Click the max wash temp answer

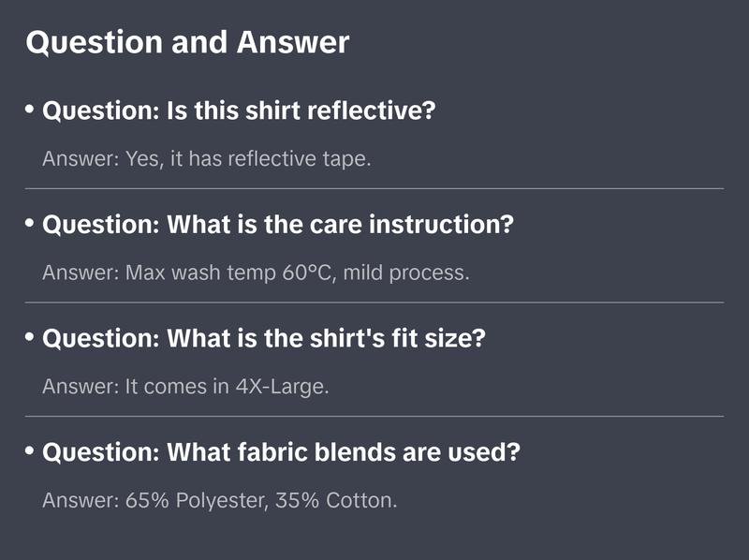click(x=256, y=273)
